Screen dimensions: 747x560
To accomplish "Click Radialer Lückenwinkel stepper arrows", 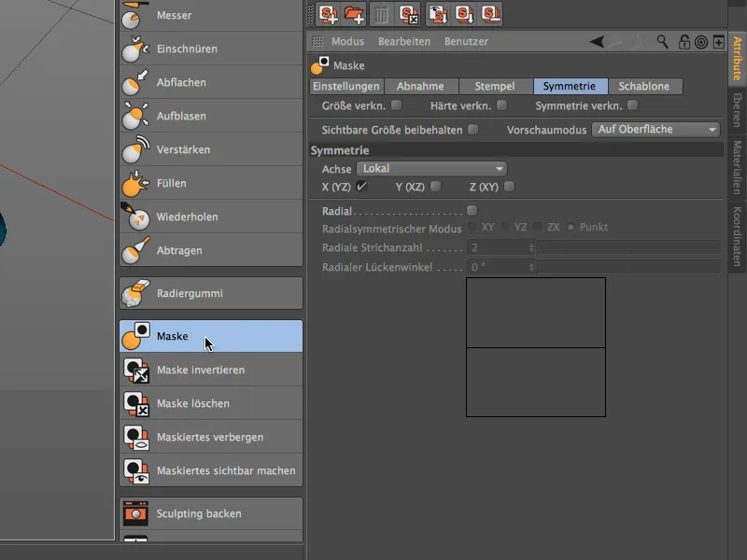I will click(531, 267).
